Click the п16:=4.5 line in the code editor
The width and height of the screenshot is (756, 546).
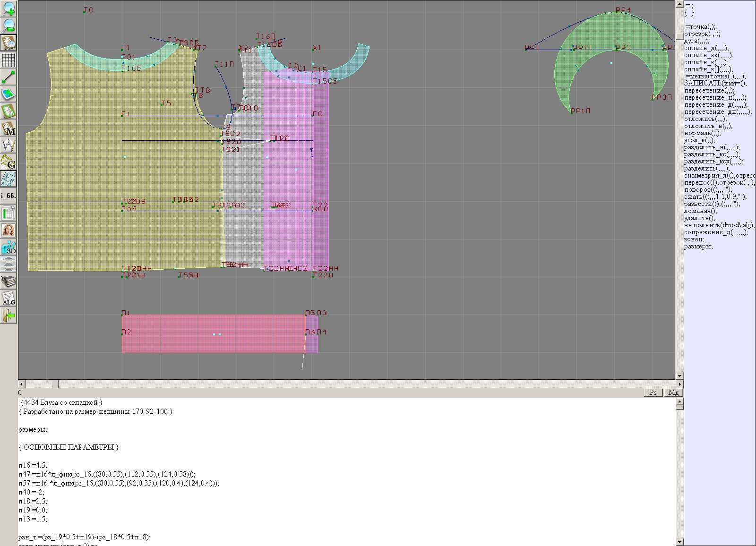pos(33,465)
